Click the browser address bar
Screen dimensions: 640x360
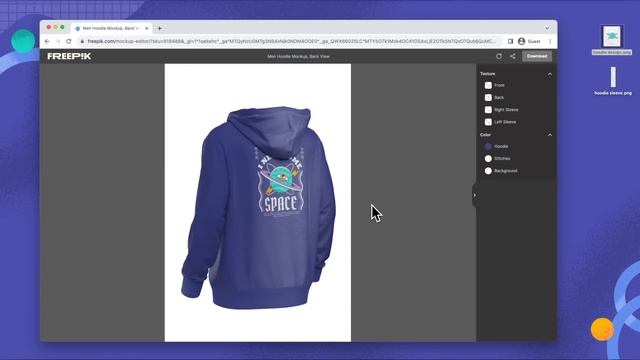click(289, 41)
